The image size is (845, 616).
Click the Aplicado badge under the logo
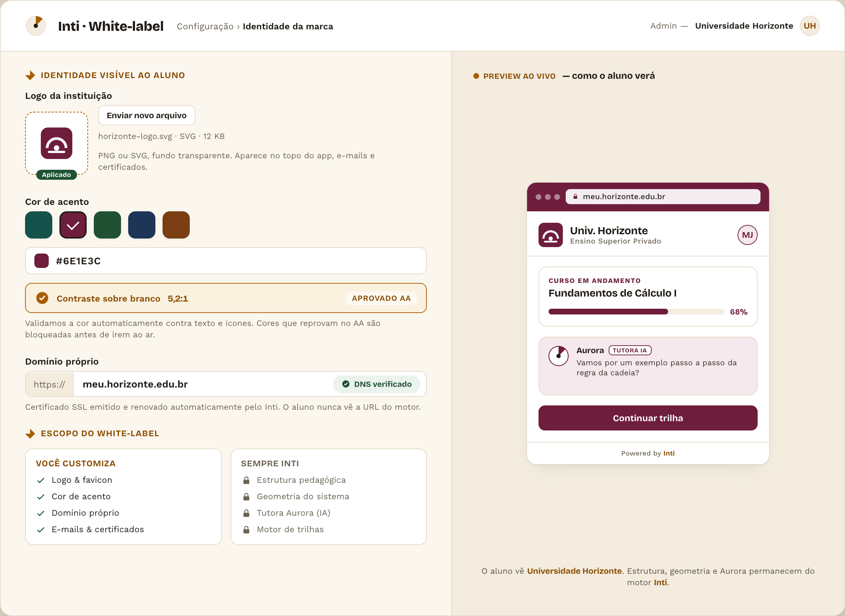(56, 174)
